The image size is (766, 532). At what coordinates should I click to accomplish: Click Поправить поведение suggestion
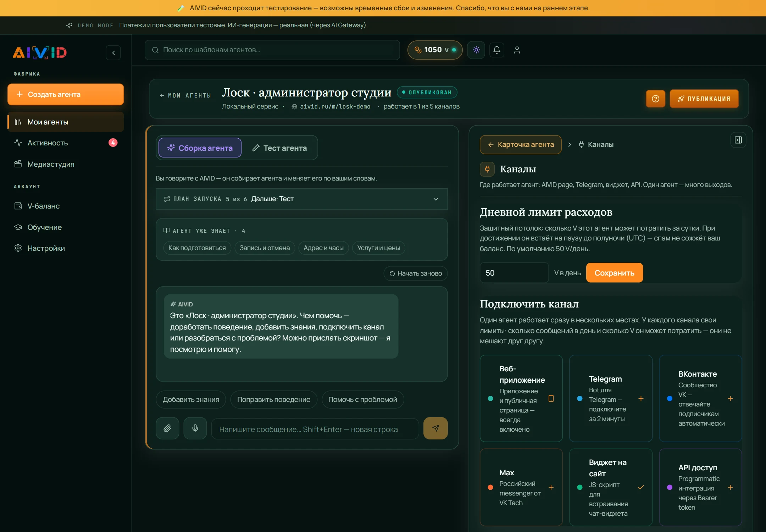click(x=274, y=400)
